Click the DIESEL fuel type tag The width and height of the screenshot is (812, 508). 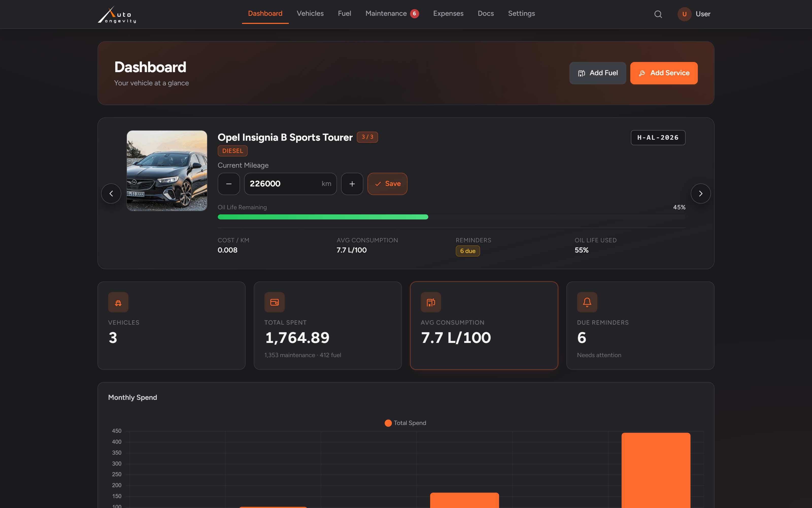(x=232, y=151)
